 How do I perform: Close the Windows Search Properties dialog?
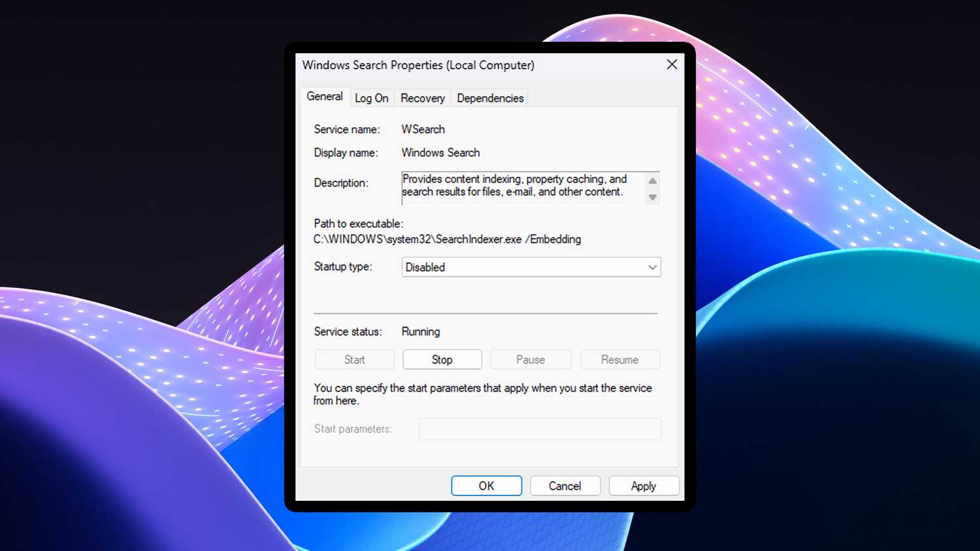pos(672,65)
